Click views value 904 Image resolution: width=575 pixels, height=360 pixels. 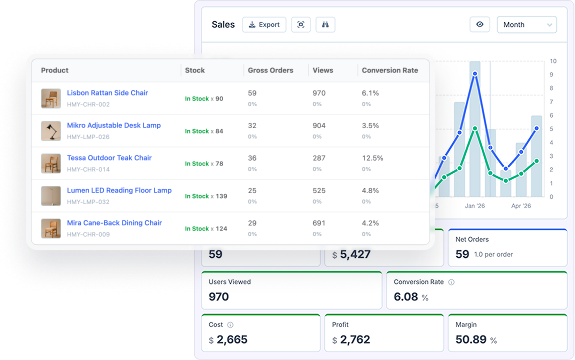tap(319, 125)
